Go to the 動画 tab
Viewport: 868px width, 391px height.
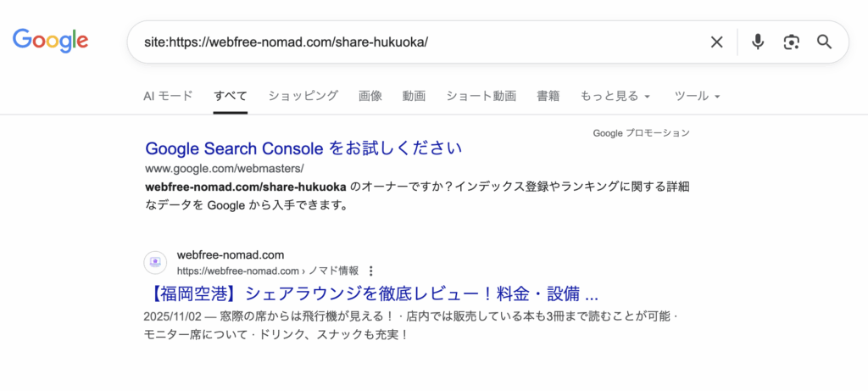(x=414, y=96)
